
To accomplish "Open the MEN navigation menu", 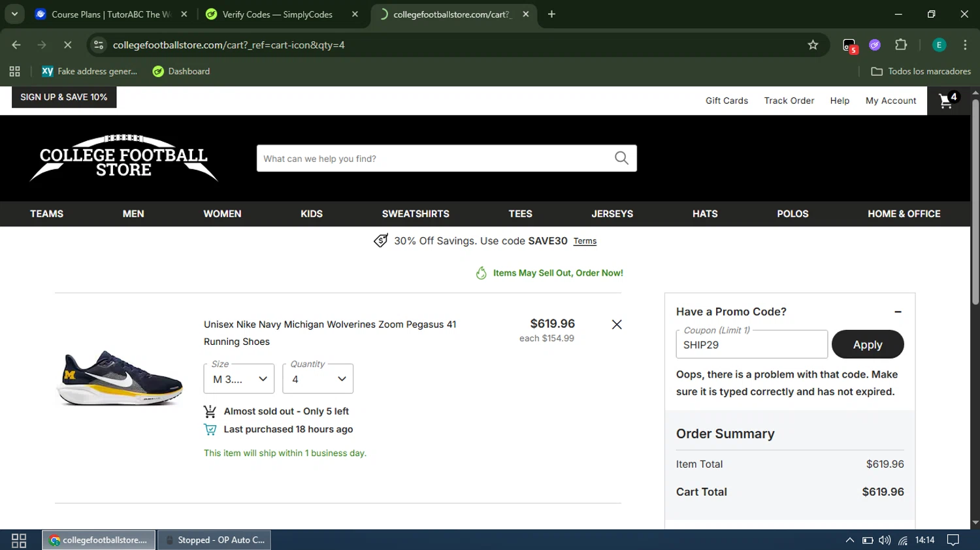I will [x=133, y=214].
